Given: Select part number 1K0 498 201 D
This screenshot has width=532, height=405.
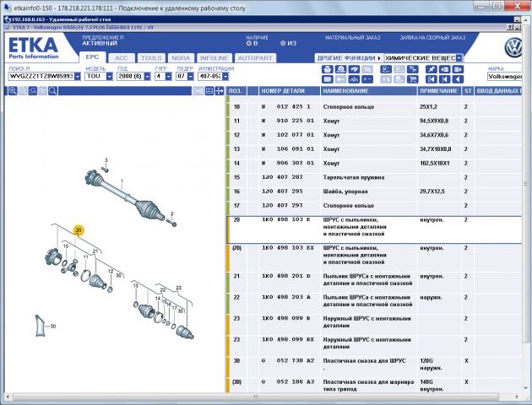Looking at the screenshot, I should coord(286,276).
